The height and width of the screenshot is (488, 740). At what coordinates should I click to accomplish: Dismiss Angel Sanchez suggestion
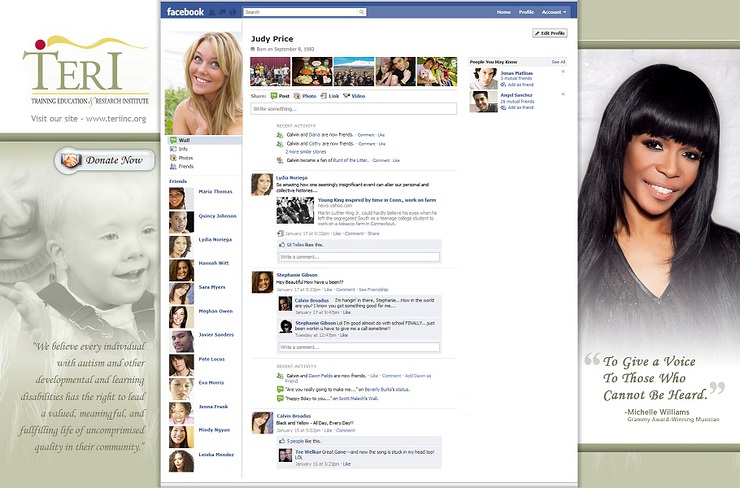[563, 94]
